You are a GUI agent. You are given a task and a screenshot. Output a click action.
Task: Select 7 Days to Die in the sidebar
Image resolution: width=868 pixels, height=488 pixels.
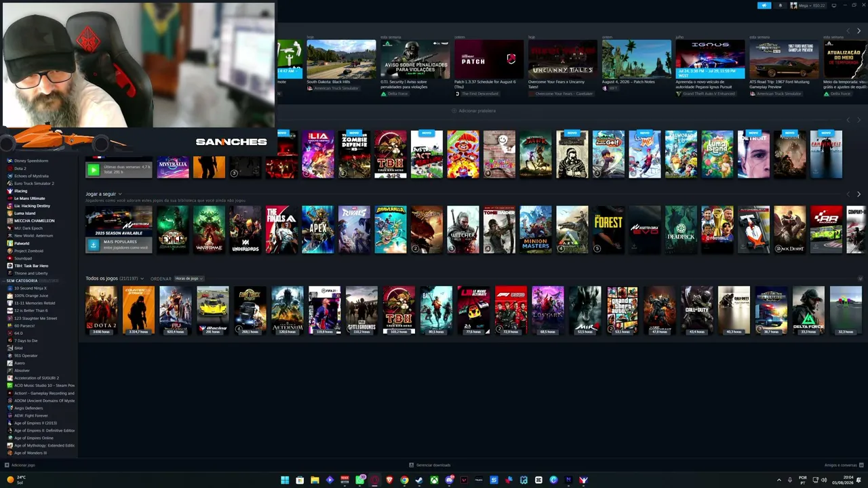26,340
